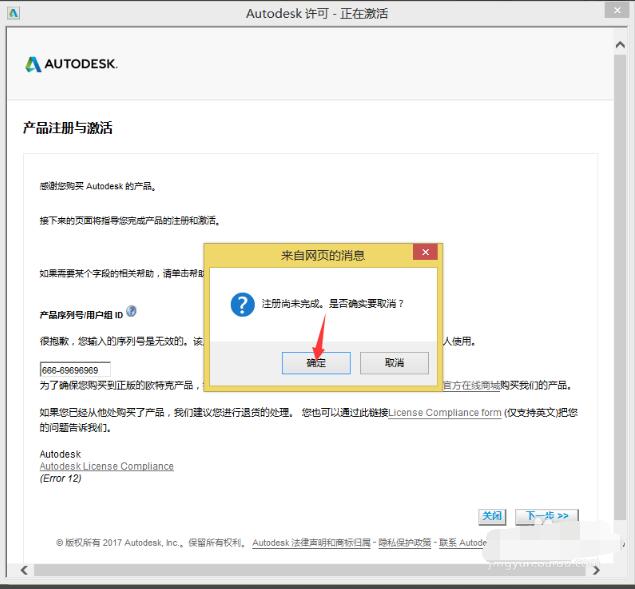This screenshot has height=589, width=635.
Task: Click the 关闭 button at page bottom
Action: (492, 516)
